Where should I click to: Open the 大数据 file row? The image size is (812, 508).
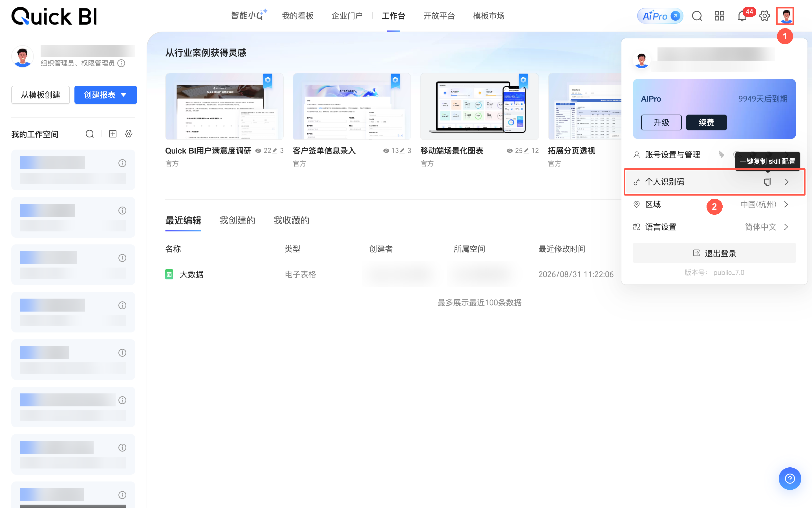click(392, 274)
